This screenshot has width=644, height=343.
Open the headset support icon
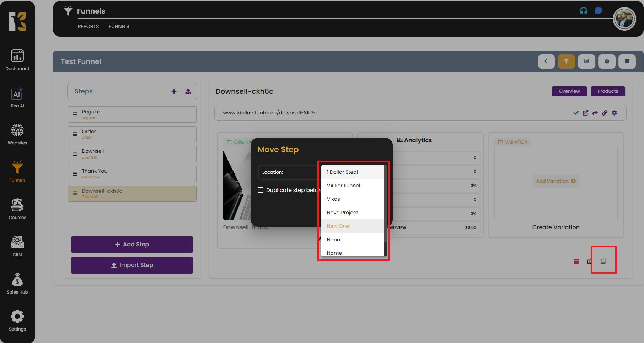(x=583, y=11)
